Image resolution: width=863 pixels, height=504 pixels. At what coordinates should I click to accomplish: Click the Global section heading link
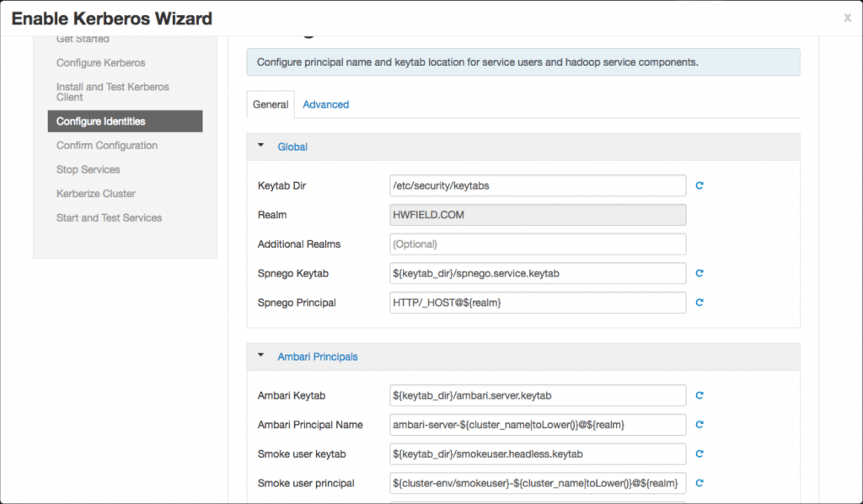click(x=292, y=147)
